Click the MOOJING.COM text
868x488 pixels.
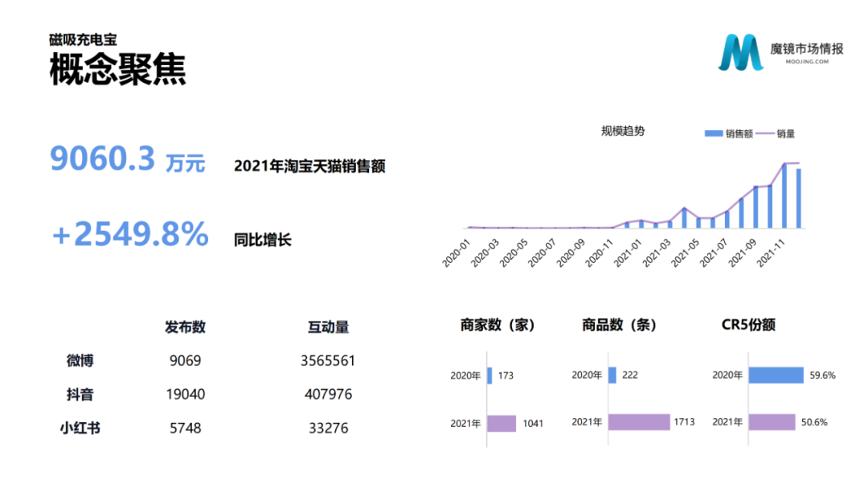(x=807, y=62)
